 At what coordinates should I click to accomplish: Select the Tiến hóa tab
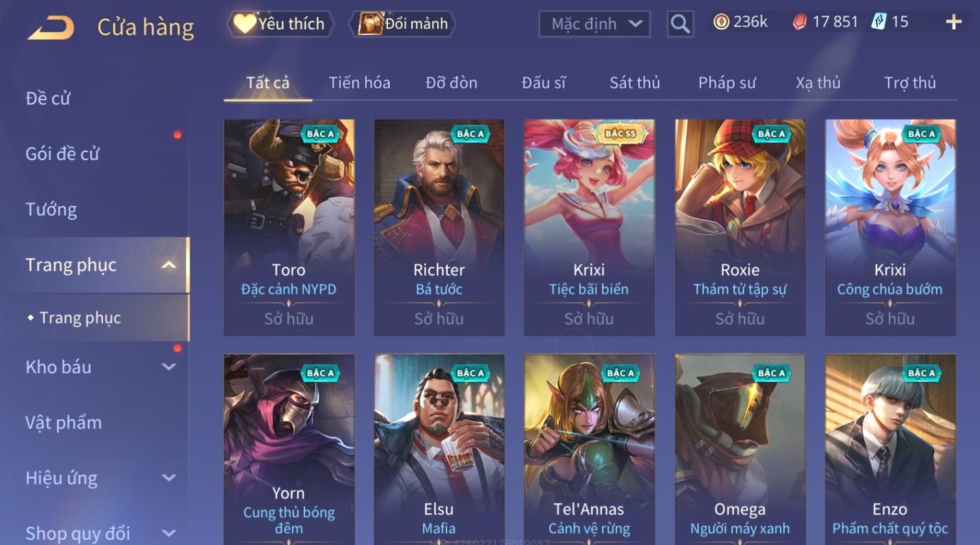point(359,83)
